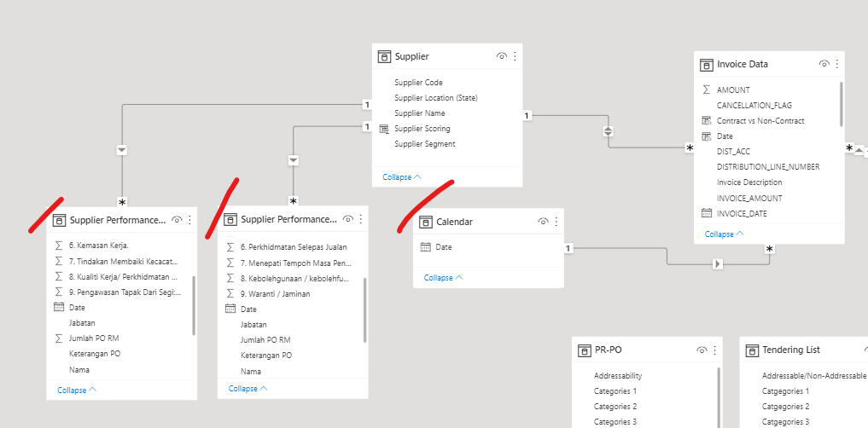Viewport: 868px width, 428px height.
Task: Open more options for the PR-PO table
Action: click(714, 350)
